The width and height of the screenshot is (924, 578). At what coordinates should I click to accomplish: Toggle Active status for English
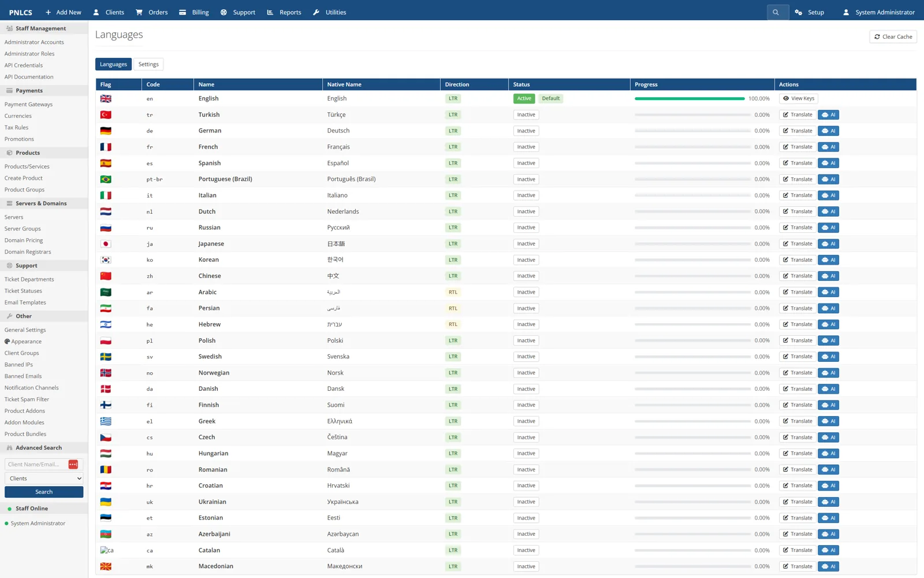click(x=524, y=98)
